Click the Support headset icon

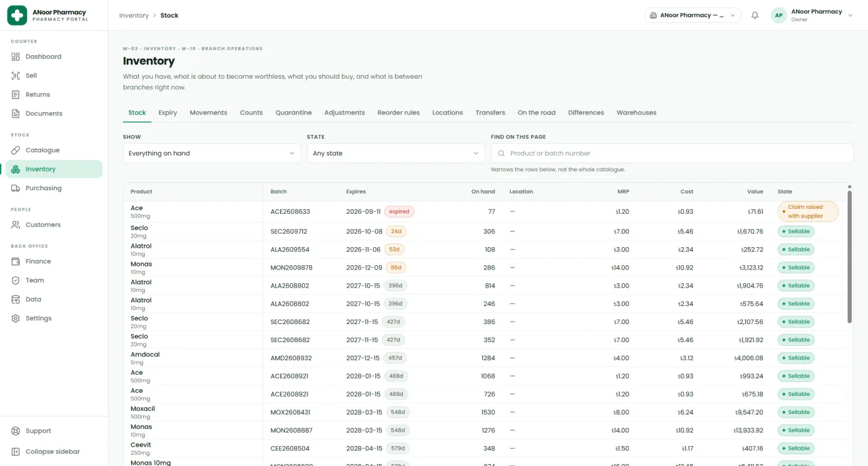(x=16, y=431)
